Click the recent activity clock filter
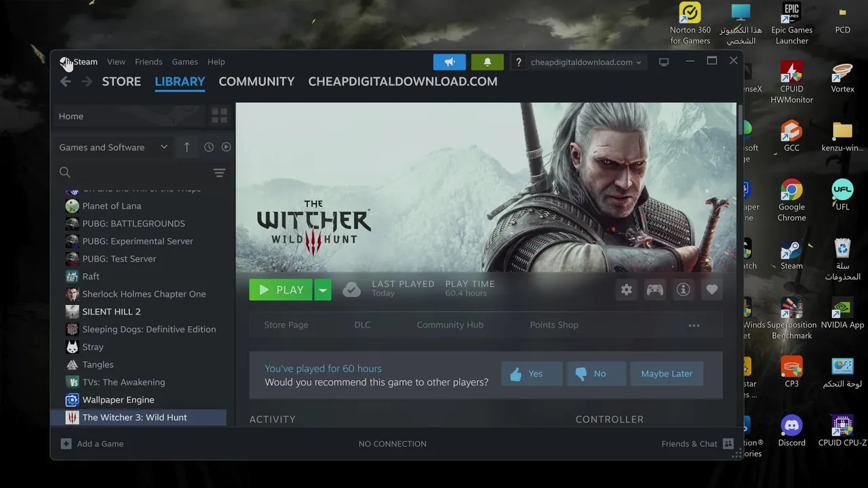Viewport: 868px width, 488px height. [209, 147]
